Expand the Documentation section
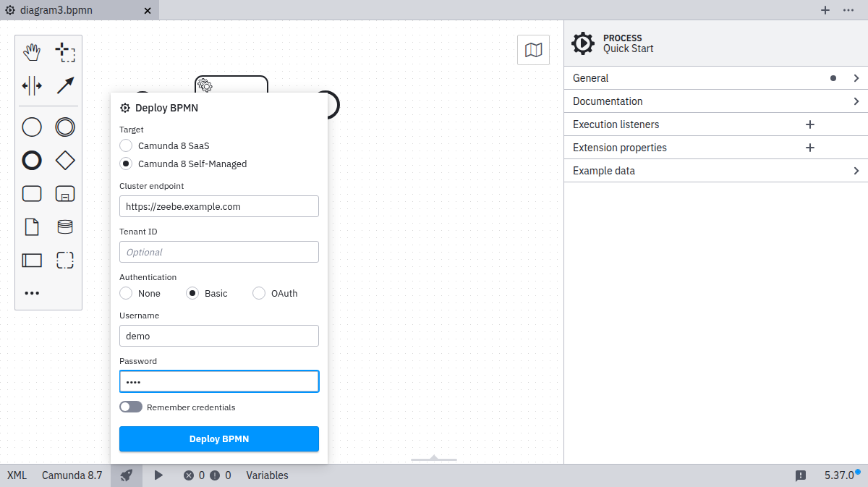The height and width of the screenshot is (487, 868). [716, 101]
